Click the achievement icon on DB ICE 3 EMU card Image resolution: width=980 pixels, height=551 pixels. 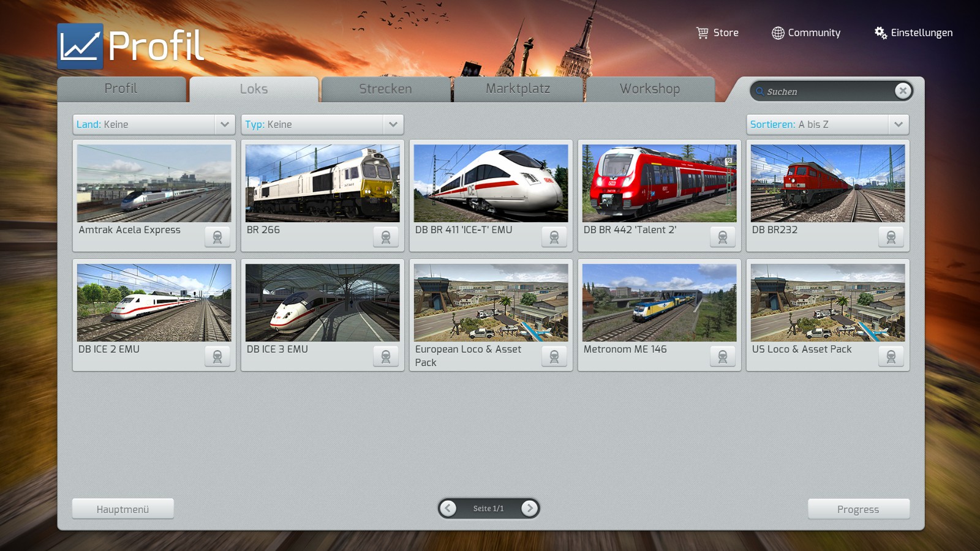click(386, 356)
